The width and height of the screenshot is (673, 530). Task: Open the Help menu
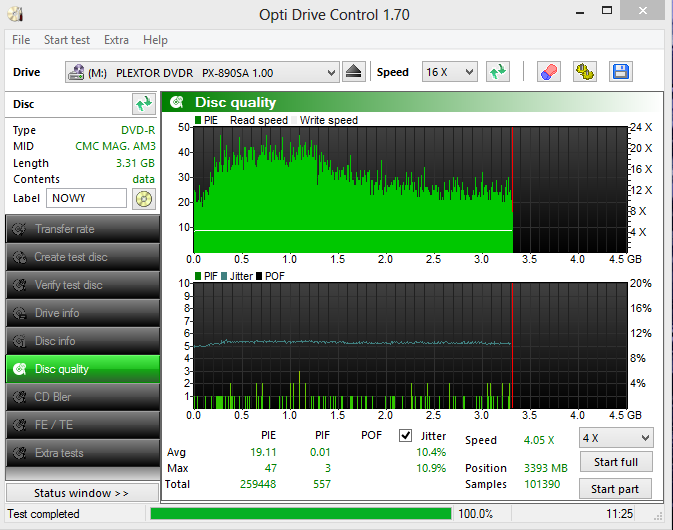pos(155,40)
